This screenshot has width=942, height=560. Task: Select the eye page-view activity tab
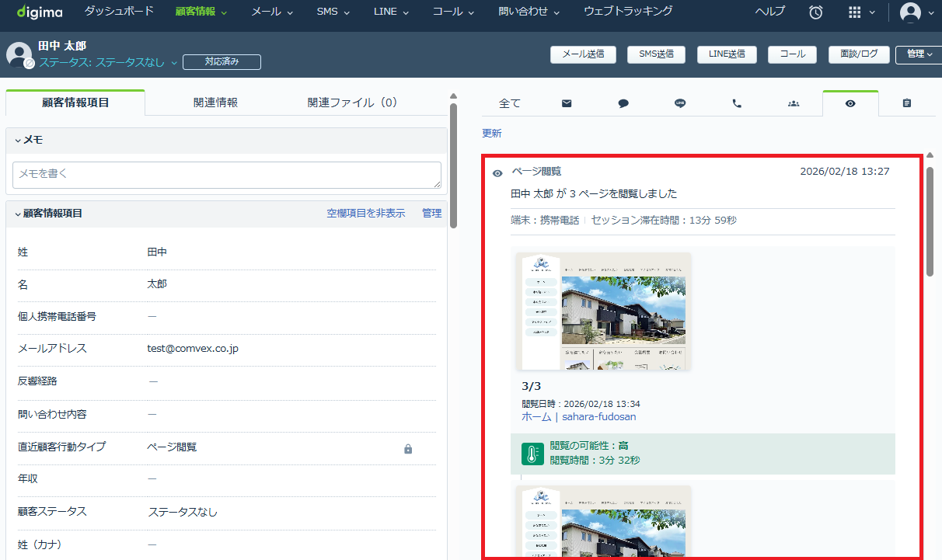[850, 103]
